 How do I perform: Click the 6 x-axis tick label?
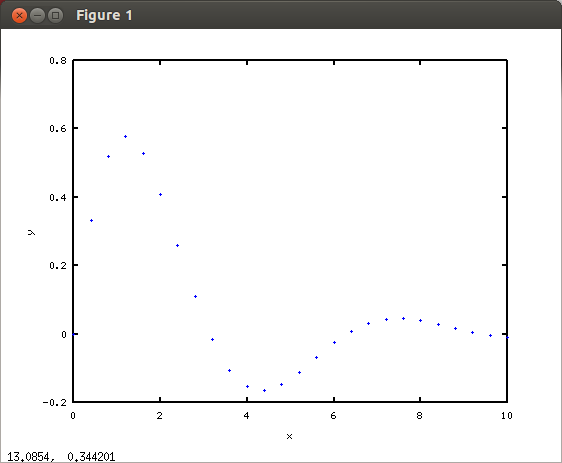tap(333, 416)
